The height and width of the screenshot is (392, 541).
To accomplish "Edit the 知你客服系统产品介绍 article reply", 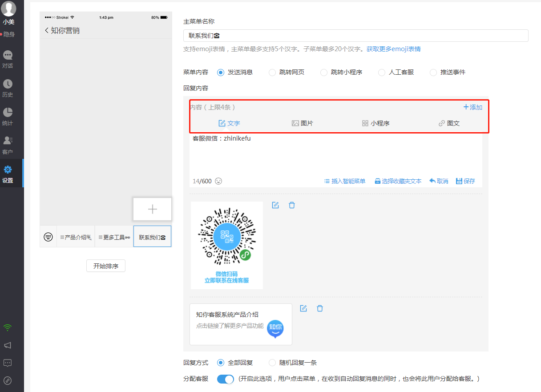I will click(303, 308).
